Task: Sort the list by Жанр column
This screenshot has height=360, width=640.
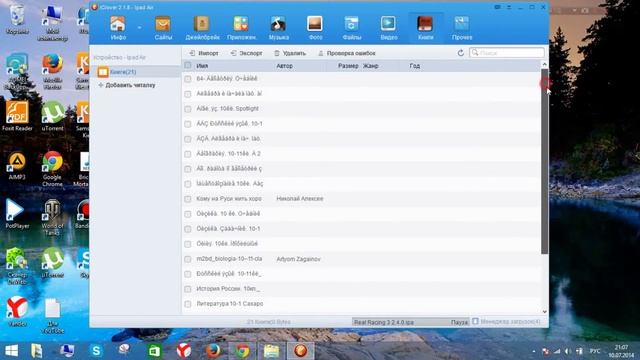Action: click(371, 66)
